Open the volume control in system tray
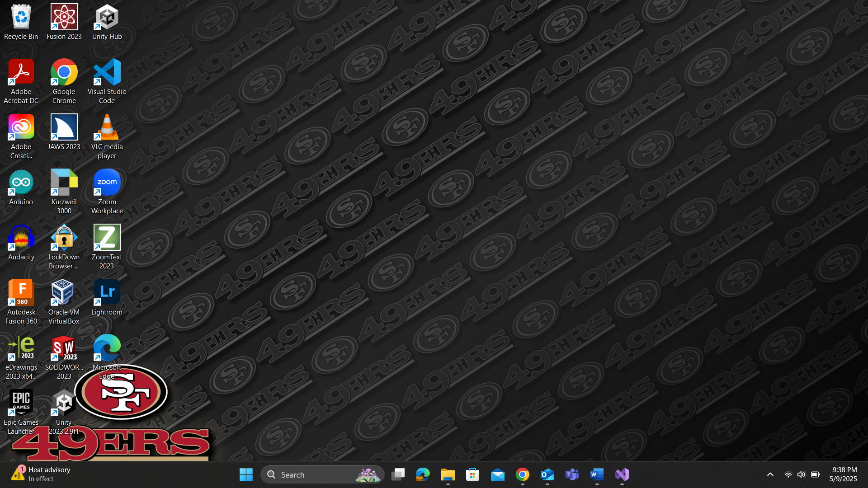This screenshot has width=868, height=488. tap(801, 474)
